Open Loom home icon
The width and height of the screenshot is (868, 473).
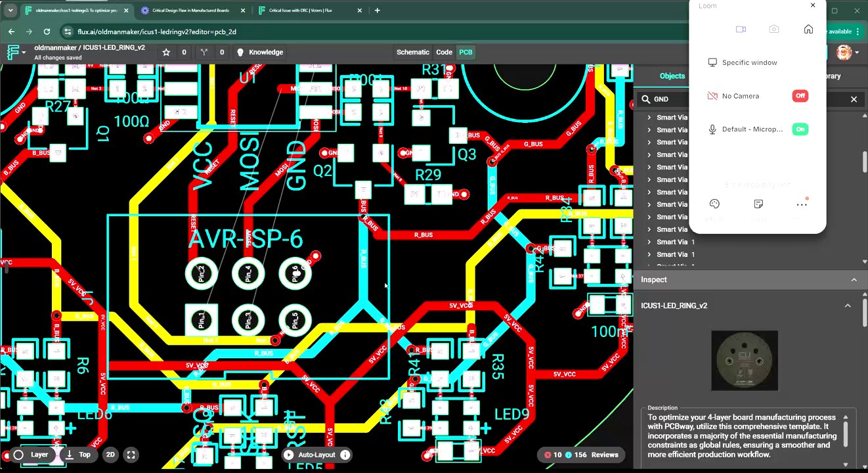point(808,30)
